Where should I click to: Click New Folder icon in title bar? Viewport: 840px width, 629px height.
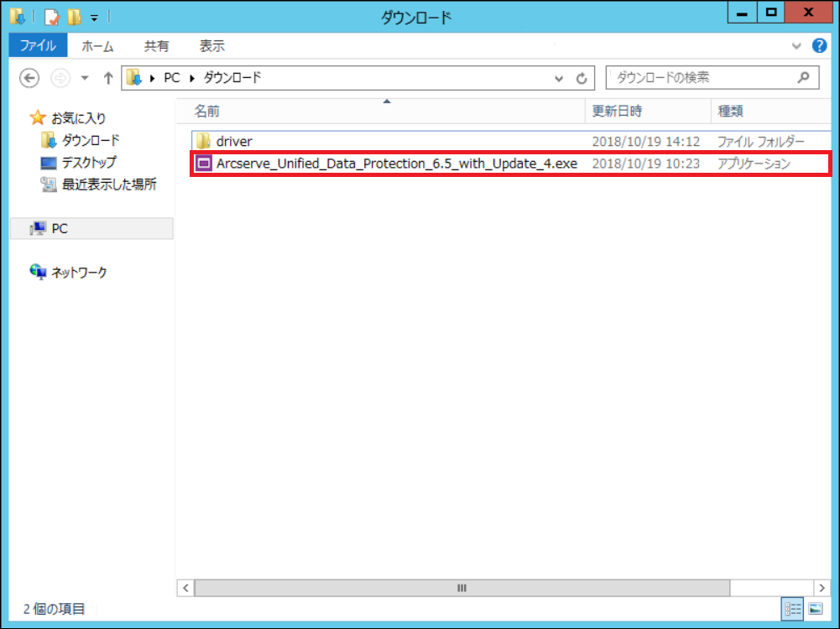click(74, 17)
